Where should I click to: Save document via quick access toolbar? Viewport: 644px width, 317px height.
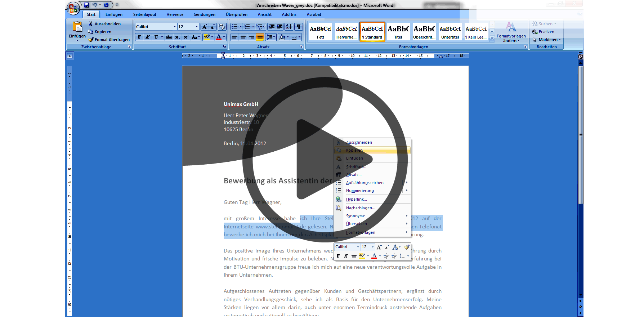tap(87, 5)
